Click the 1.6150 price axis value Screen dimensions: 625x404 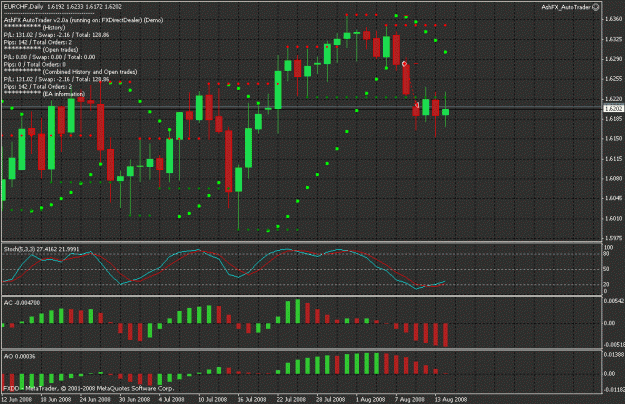(613, 138)
